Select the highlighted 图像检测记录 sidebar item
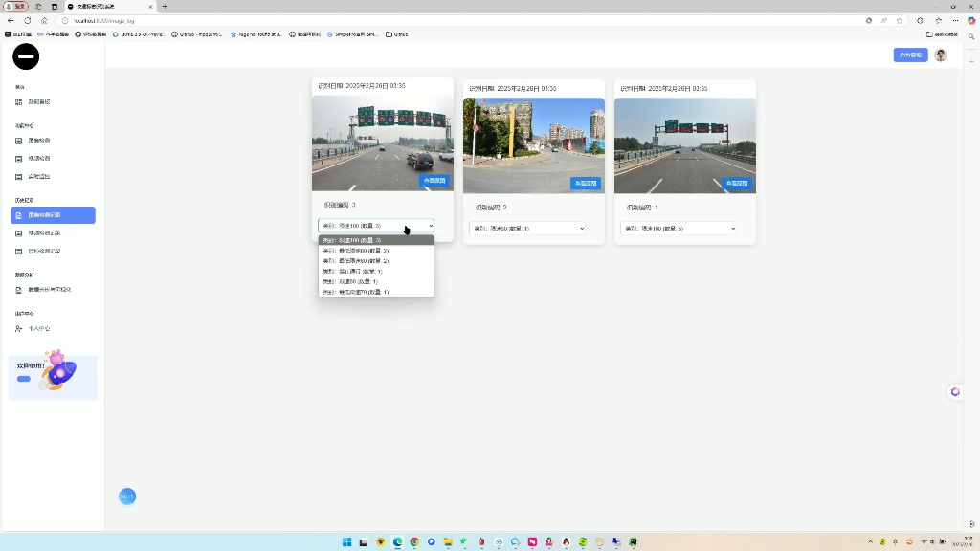 pos(54,215)
